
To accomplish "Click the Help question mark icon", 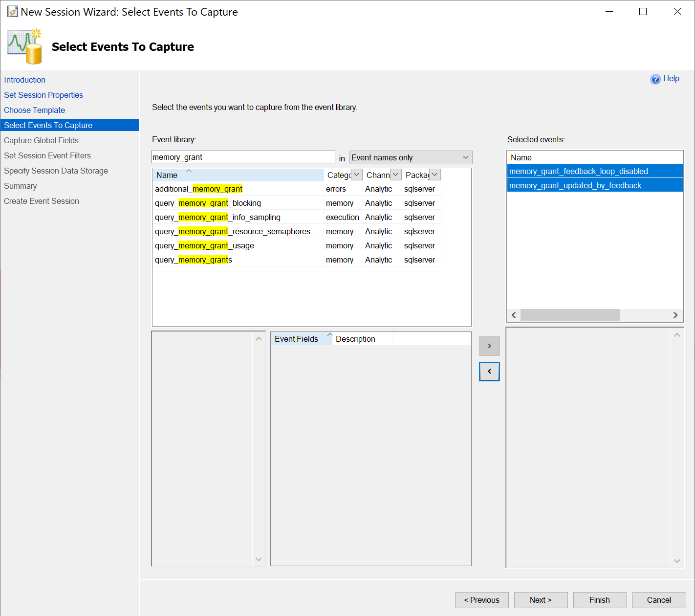I will (655, 79).
